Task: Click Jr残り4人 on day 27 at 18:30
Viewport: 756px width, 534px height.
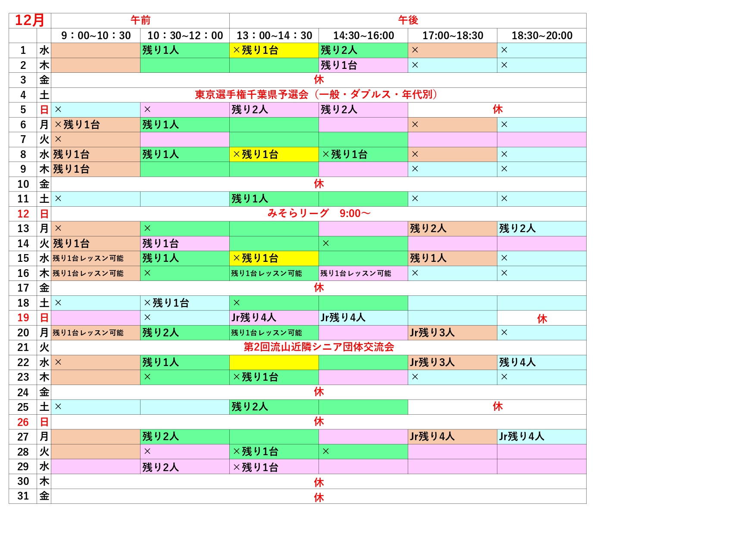Action: point(522,437)
